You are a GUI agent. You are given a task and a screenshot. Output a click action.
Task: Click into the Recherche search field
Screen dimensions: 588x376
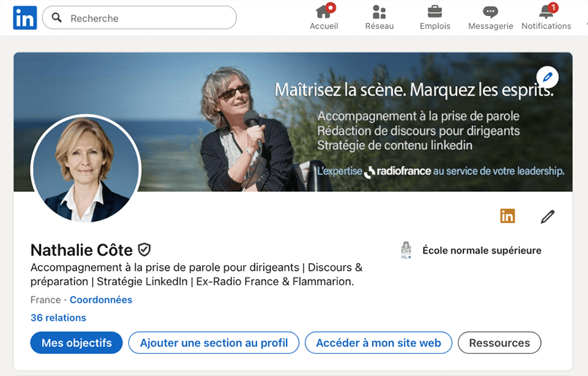click(139, 17)
